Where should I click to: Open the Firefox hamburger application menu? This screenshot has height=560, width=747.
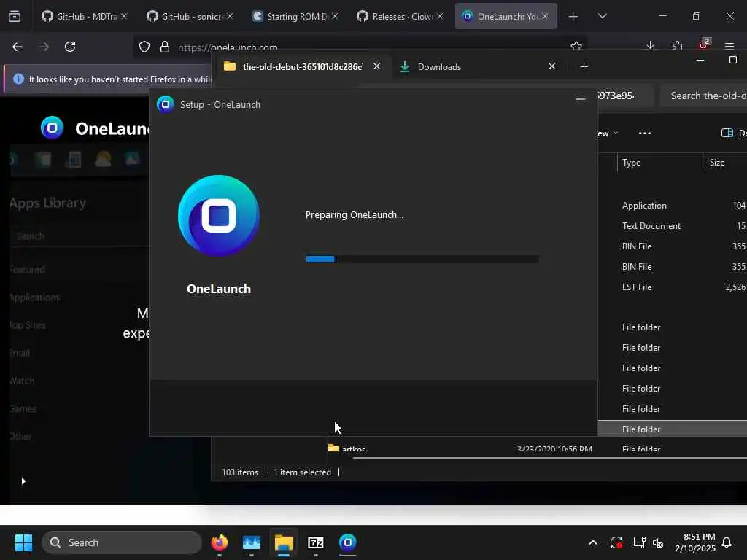click(x=729, y=46)
